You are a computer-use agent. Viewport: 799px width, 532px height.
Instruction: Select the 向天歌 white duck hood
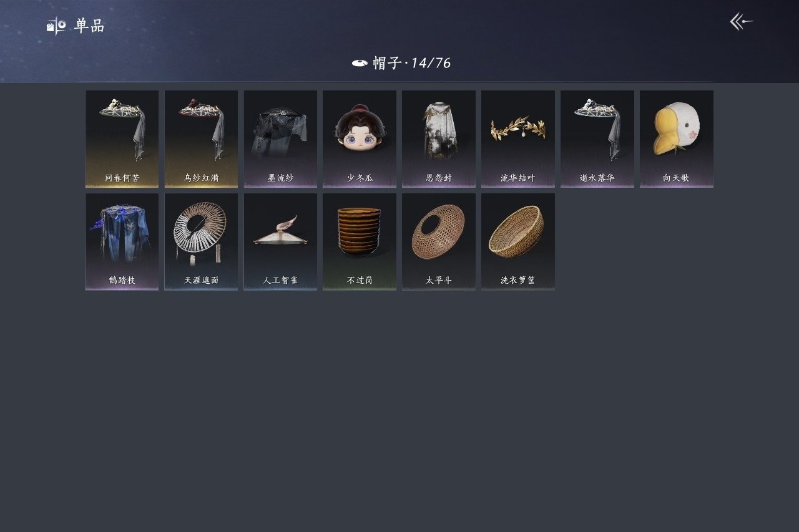point(677,139)
